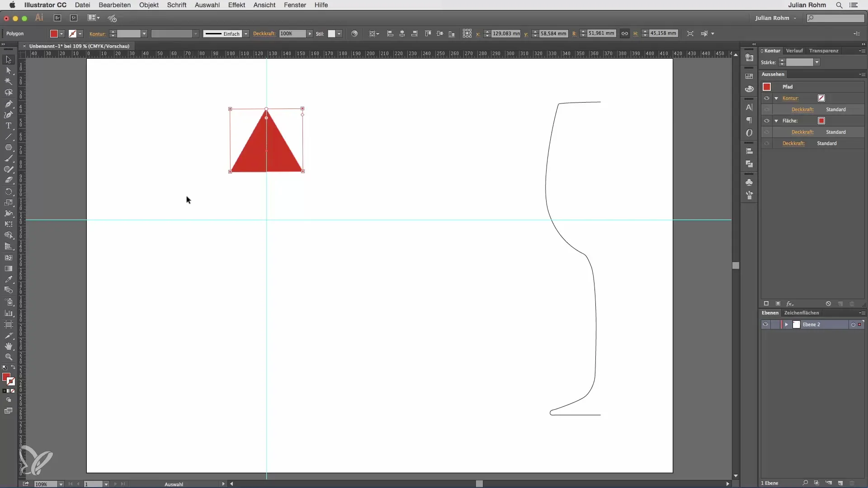This screenshot has height=488, width=868.
Task: Swap fill and stroke in toolbox
Action: tap(13, 367)
